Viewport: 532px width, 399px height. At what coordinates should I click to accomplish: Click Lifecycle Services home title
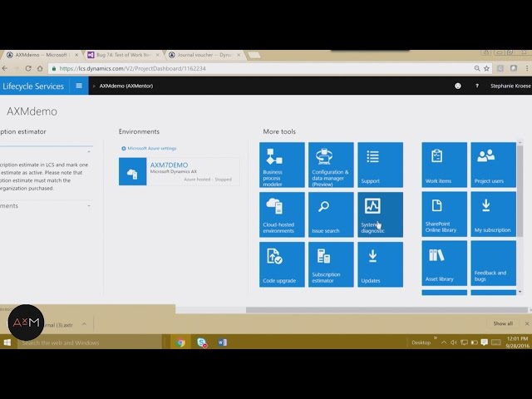coord(33,86)
